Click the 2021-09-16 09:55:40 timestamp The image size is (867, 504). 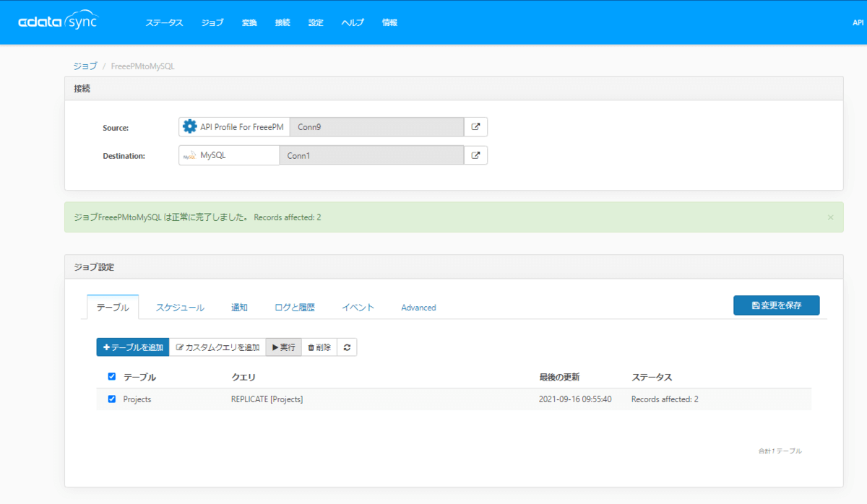tap(575, 399)
